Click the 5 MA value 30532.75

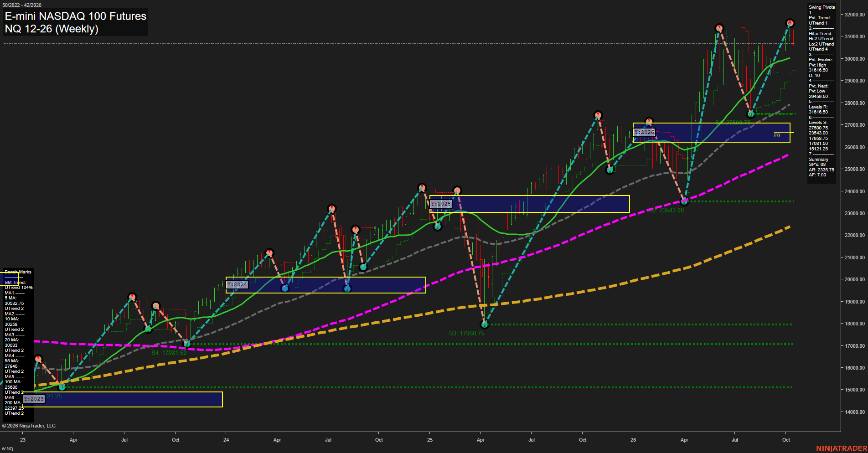coord(14,303)
